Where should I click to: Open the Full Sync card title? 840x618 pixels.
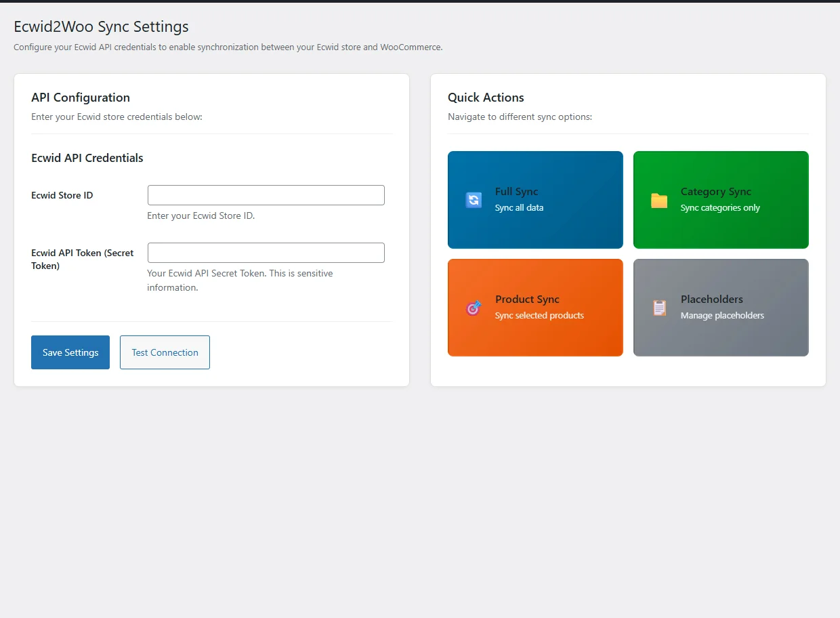(x=516, y=192)
